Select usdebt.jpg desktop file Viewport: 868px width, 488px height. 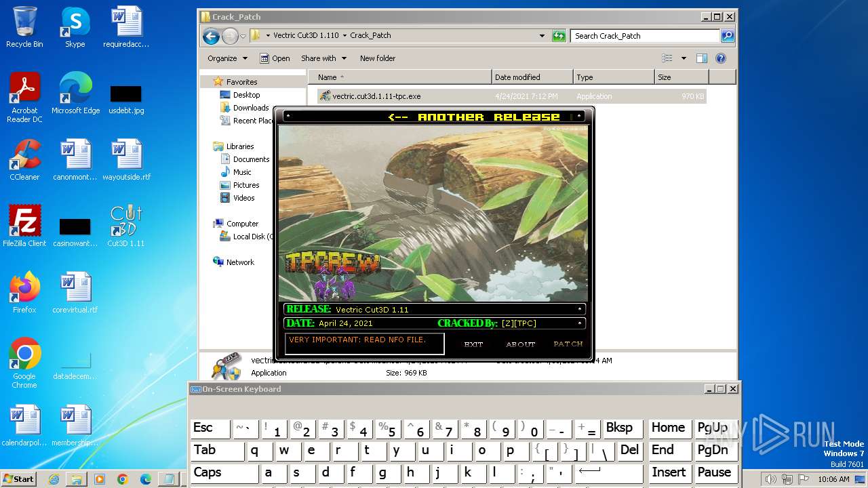click(126, 98)
